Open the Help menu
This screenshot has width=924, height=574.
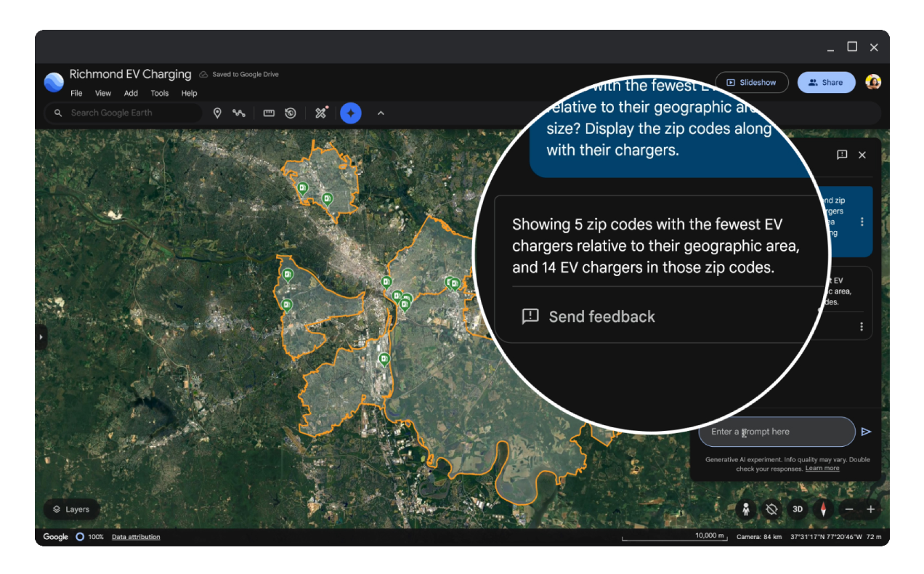(190, 93)
